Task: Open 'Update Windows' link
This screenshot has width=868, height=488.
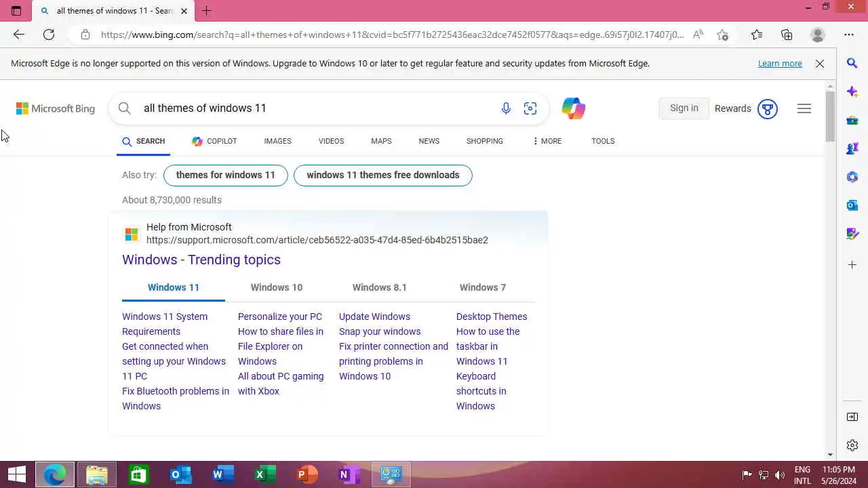Action: coord(374,317)
